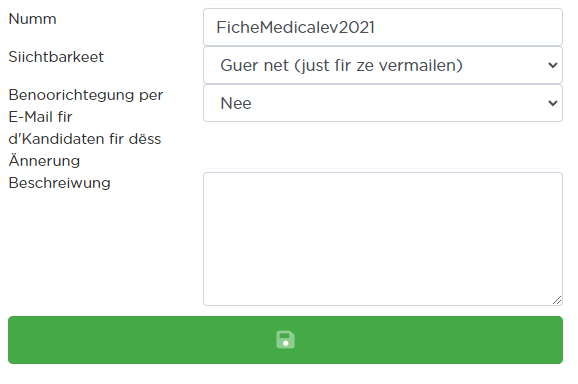Image resolution: width=578 pixels, height=384 pixels.
Task: Click the right side of the green save bar
Action: click(498, 340)
